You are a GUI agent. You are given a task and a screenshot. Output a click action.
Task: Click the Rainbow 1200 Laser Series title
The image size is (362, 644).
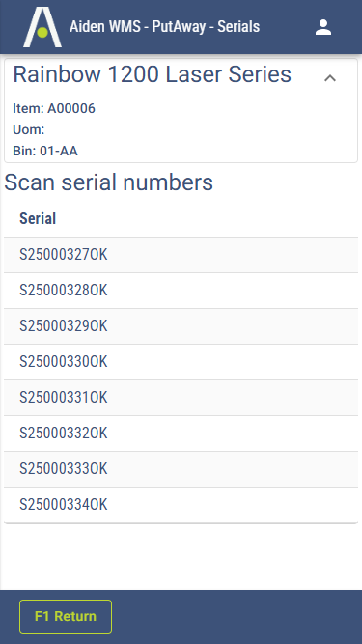point(153,74)
